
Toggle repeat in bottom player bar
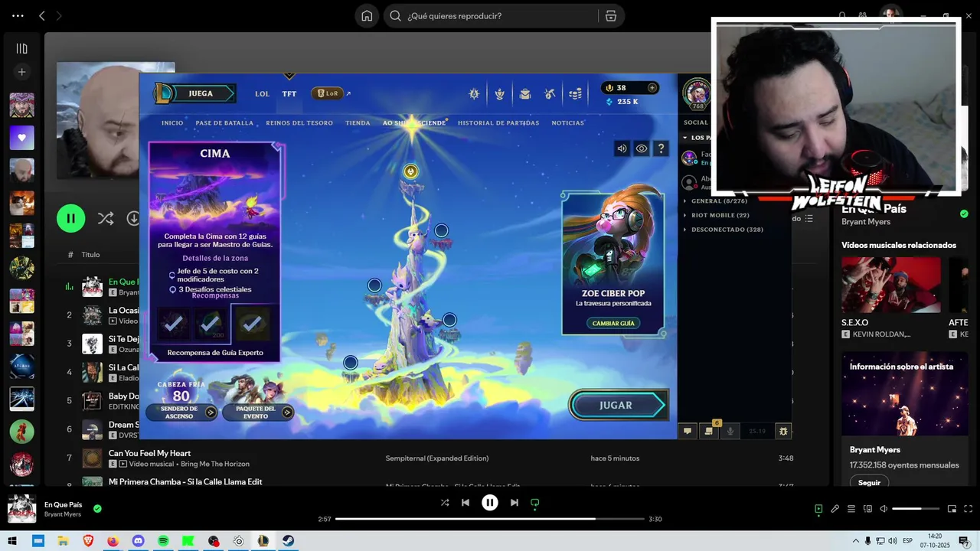pyautogui.click(x=535, y=503)
